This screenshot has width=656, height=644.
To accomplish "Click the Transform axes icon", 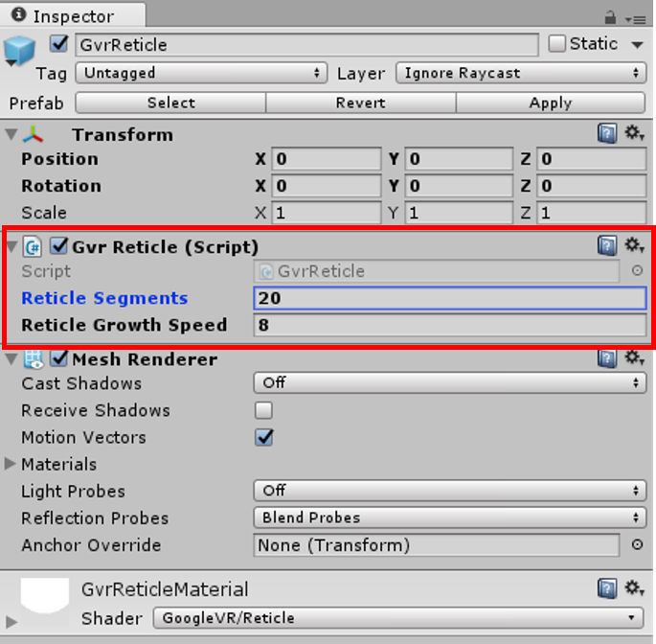I will [34, 134].
